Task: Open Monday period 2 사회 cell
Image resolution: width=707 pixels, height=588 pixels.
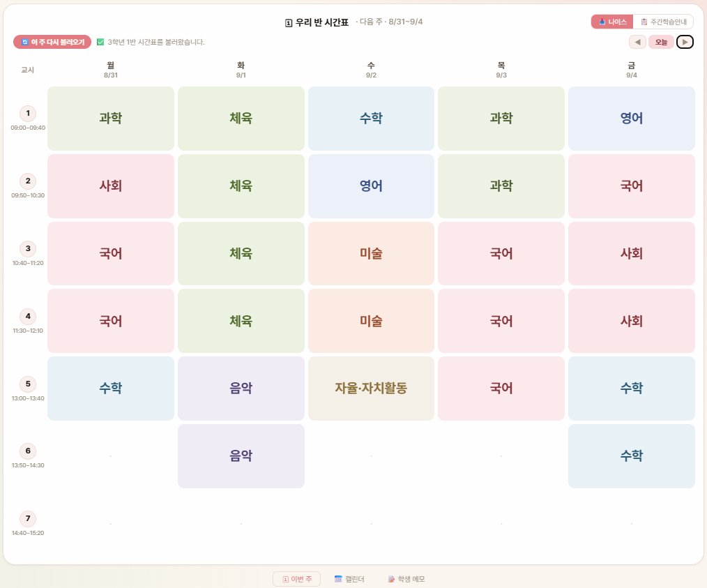Action: click(110, 186)
